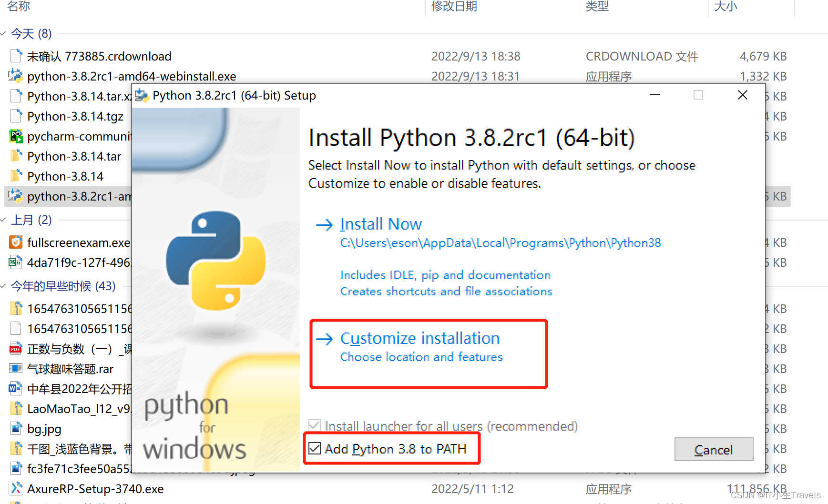Select the highlighted python-3.8.2rc1 file row

[67, 196]
